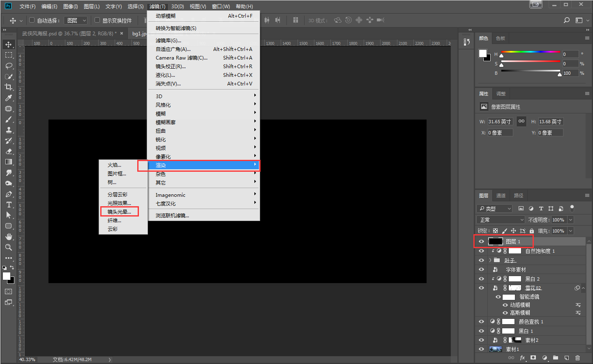Click 转换为智能滤镜 menu entry
593x364 pixels.
(x=176, y=28)
